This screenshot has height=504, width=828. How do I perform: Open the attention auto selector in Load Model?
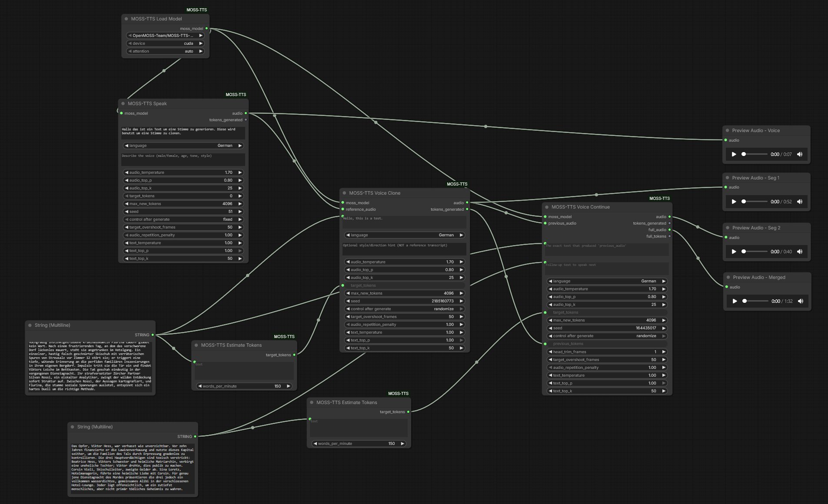pos(165,51)
